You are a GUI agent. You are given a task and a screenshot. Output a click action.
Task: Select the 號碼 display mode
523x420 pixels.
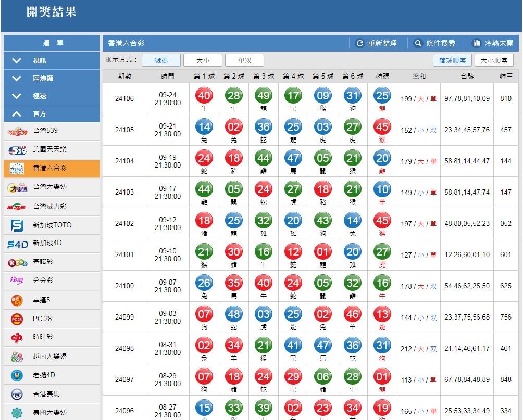click(x=161, y=60)
